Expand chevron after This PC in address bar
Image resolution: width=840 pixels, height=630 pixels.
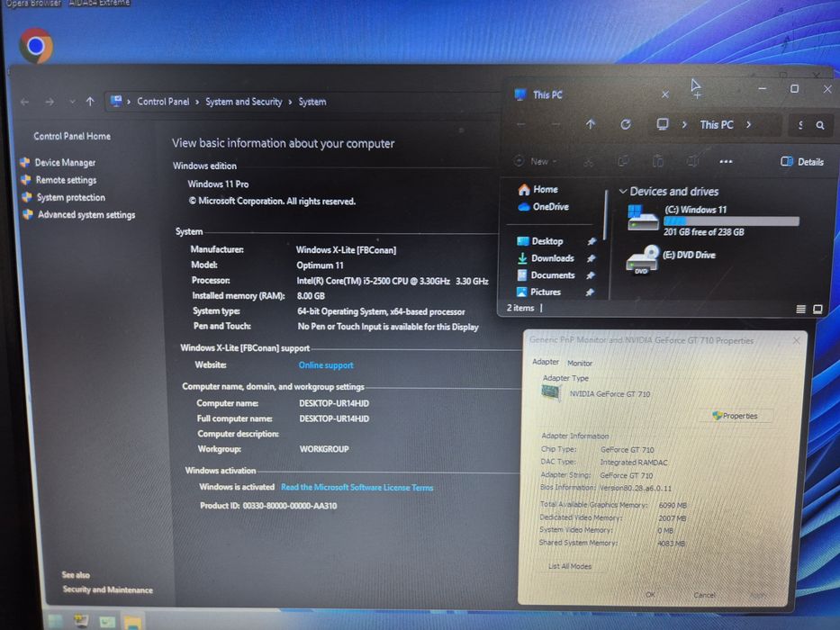748,124
